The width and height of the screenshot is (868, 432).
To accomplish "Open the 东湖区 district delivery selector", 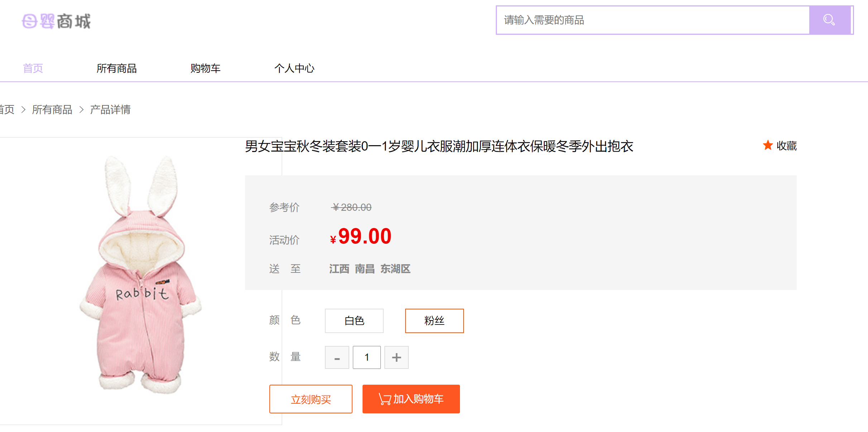I will (395, 269).
